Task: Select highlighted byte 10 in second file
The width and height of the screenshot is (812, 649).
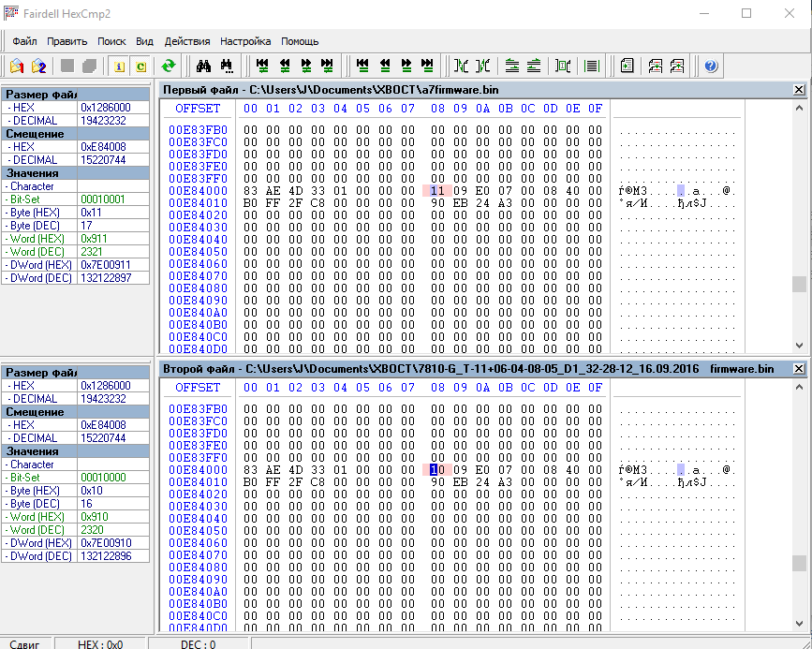Action: [x=436, y=470]
